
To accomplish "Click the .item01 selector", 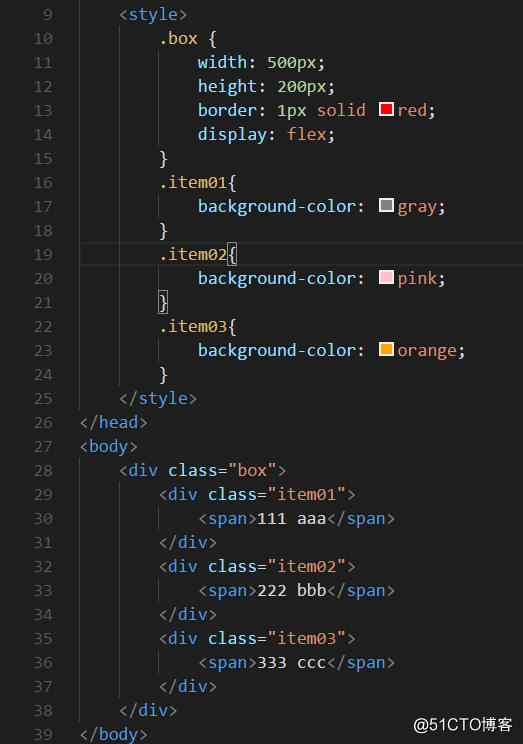I will pyautogui.click(x=193, y=183).
